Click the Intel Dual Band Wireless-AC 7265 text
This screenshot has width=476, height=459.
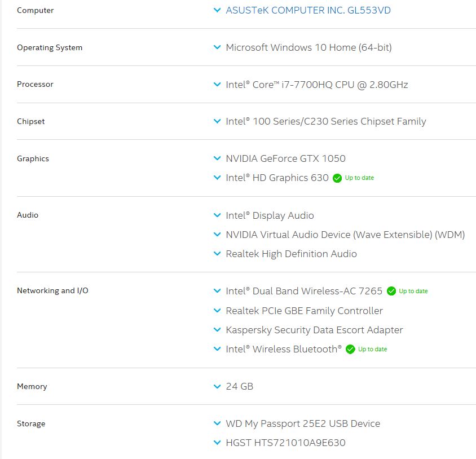pos(304,291)
